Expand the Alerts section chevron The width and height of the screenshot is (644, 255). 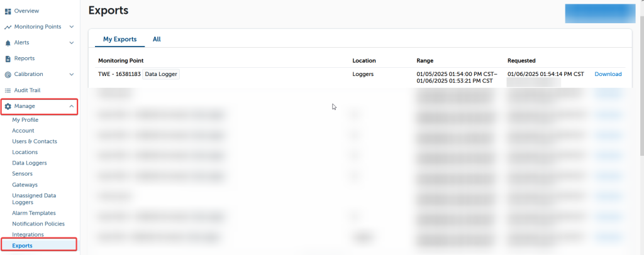pyautogui.click(x=72, y=43)
